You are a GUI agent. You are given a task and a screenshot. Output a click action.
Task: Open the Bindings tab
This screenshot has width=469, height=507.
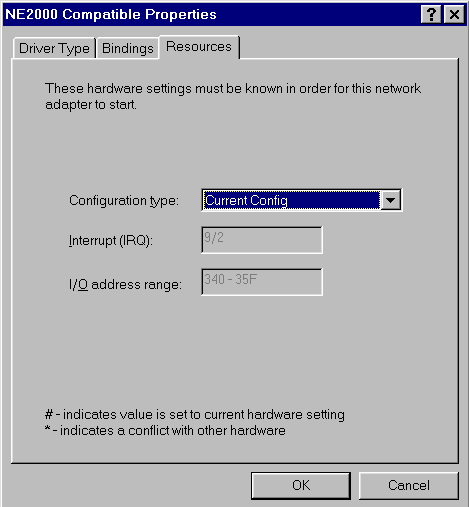click(128, 48)
